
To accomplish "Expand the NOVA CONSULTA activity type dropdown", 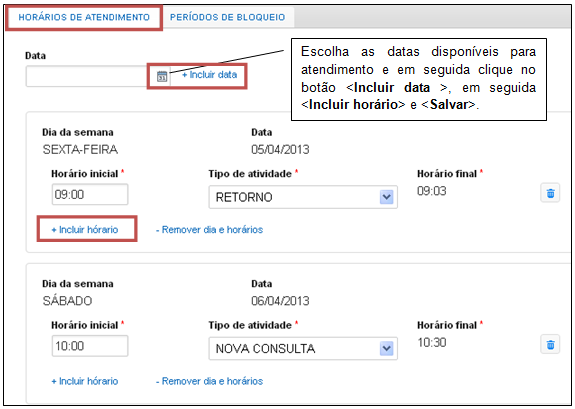I will [x=303, y=348].
